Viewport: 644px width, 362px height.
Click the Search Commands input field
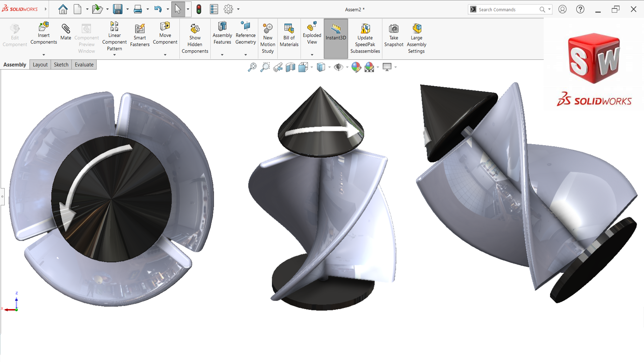click(506, 9)
